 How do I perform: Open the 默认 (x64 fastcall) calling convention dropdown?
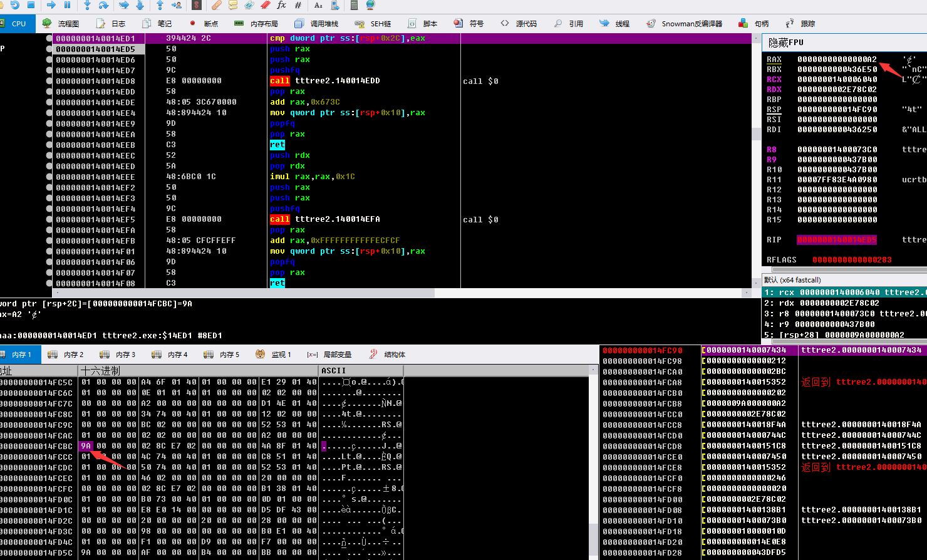click(844, 280)
